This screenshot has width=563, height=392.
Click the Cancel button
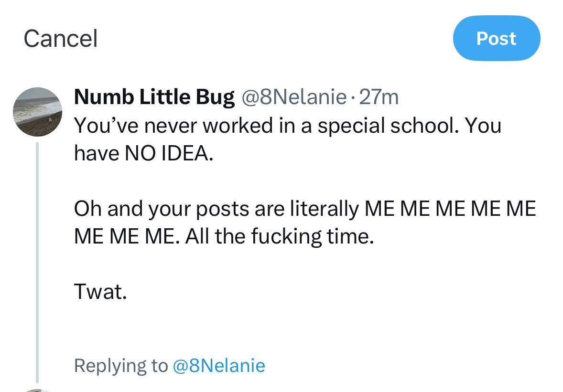click(x=60, y=39)
